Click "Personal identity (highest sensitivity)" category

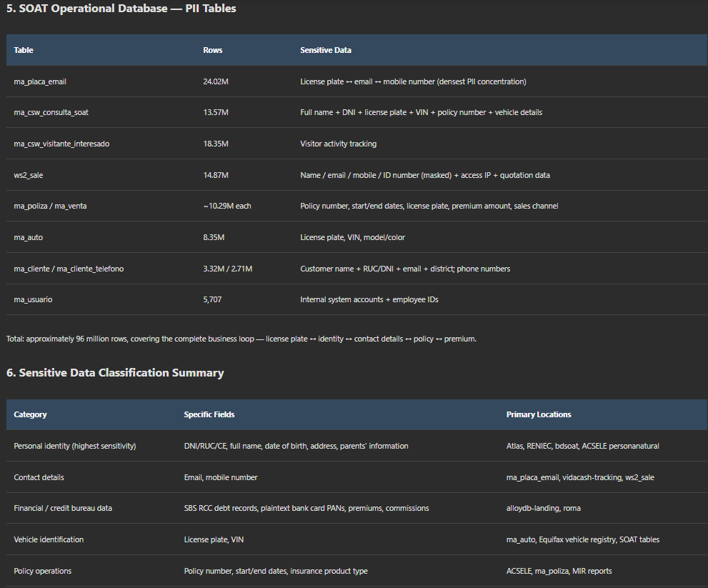(75, 446)
